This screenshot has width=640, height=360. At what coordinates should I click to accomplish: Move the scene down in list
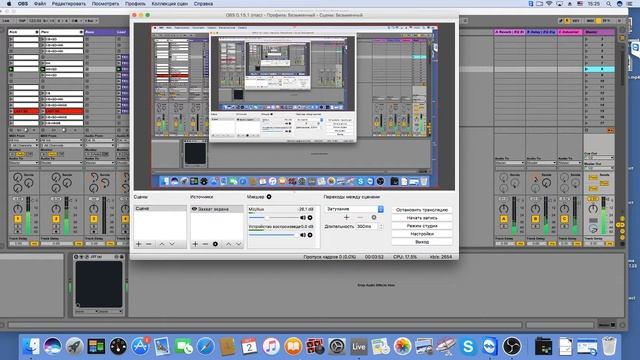coord(172,244)
